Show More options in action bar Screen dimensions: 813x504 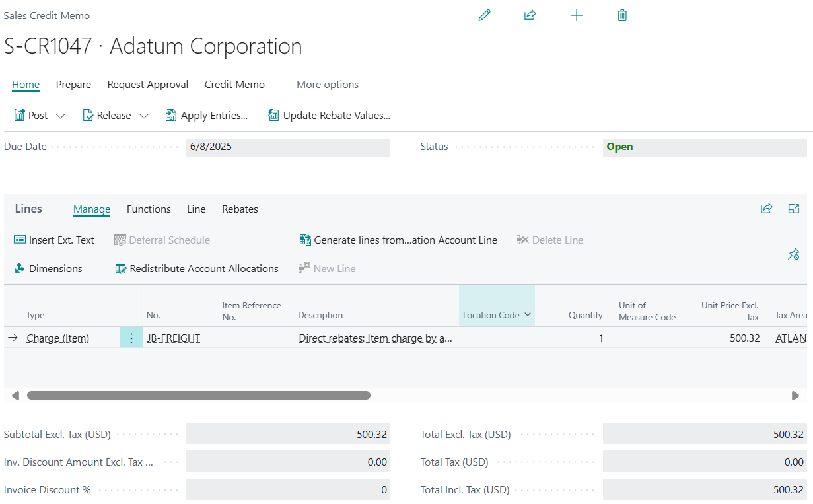(x=328, y=84)
